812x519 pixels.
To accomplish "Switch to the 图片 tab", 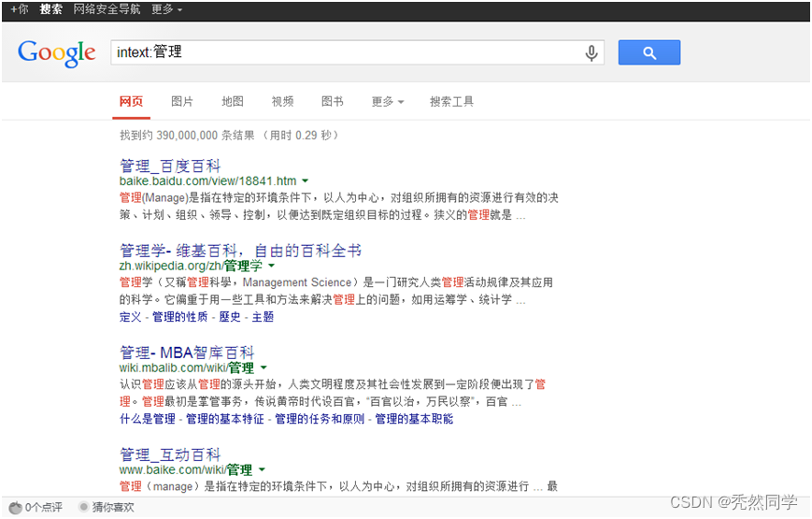I will (182, 101).
